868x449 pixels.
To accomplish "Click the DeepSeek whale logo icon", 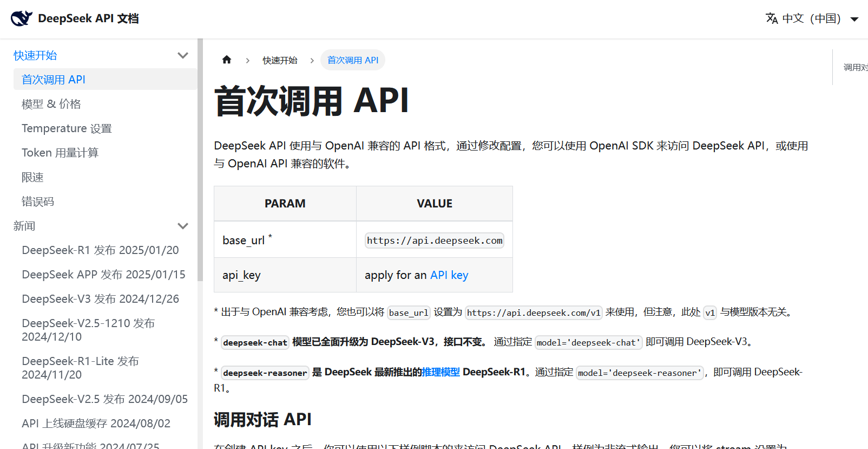I will pos(22,18).
